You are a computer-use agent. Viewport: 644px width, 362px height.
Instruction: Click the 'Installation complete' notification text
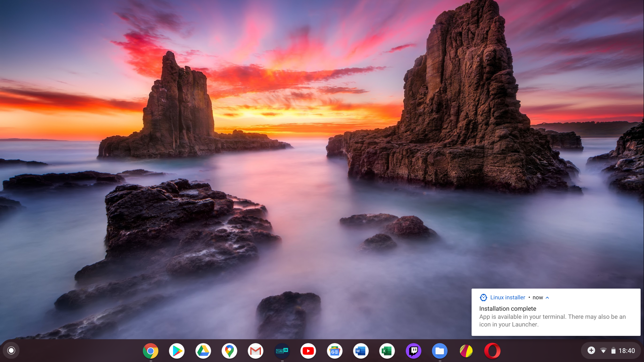[508, 309]
